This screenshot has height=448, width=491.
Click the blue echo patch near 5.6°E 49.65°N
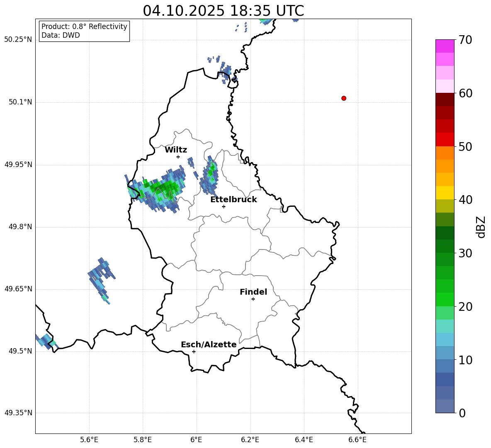point(101,280)
